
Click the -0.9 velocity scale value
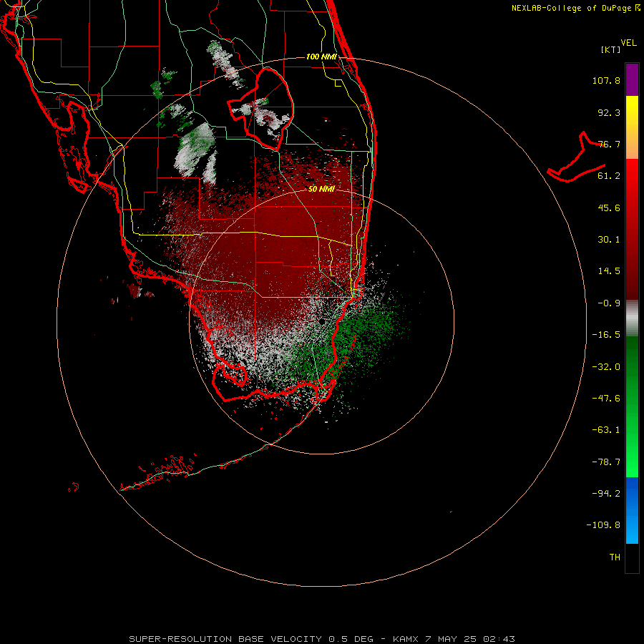(x=609, y=303)
